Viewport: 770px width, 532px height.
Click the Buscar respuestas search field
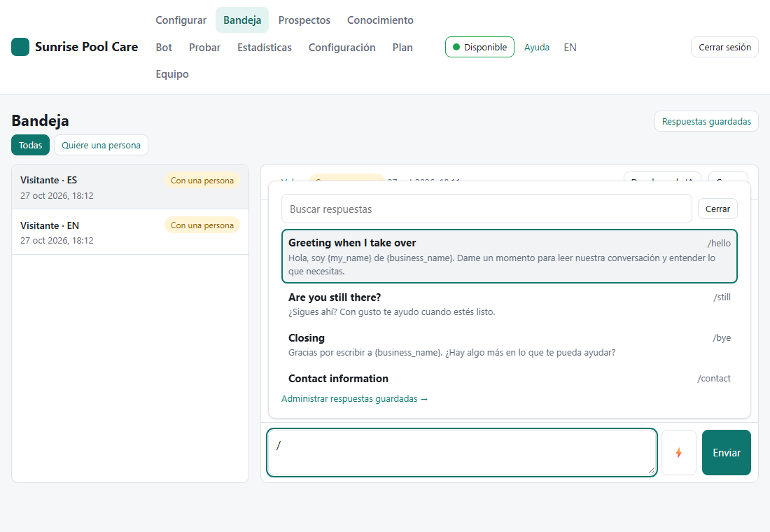[x=486, y=209]
